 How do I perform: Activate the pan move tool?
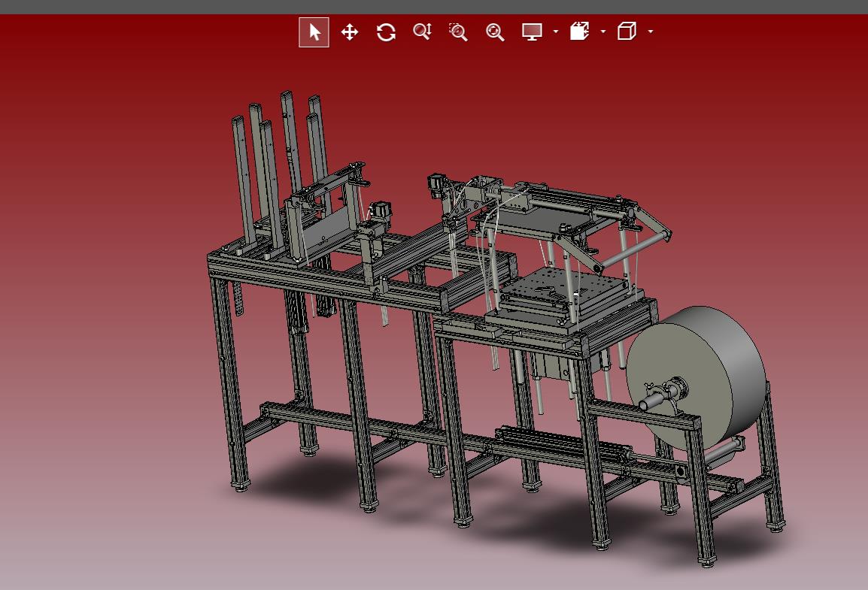349,32
